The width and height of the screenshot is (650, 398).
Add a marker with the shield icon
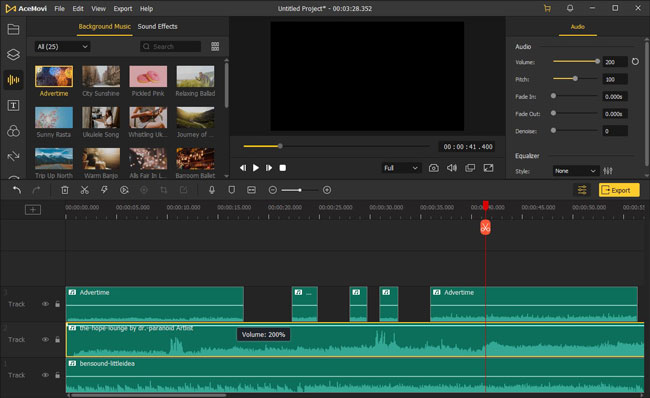[x=232, y=190]
